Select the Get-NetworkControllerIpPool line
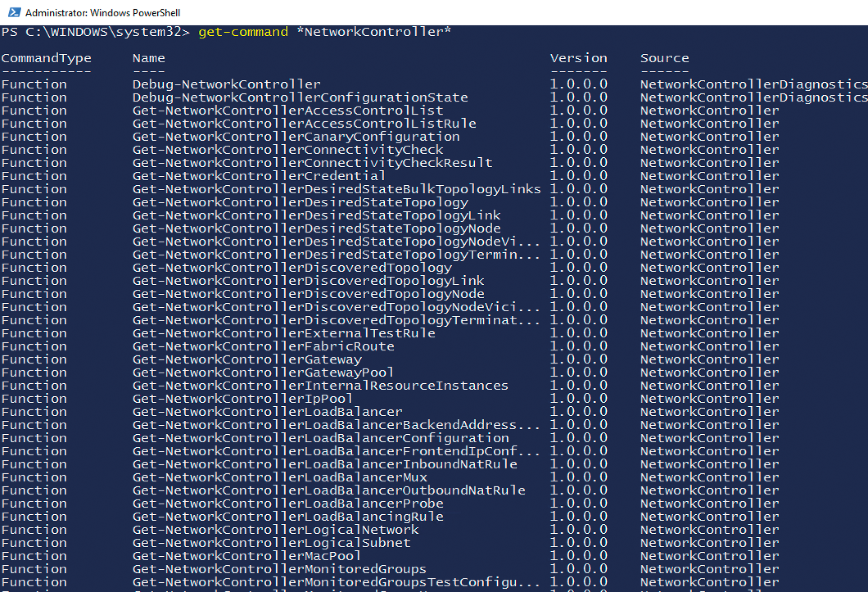 click(x=242, y=398)
